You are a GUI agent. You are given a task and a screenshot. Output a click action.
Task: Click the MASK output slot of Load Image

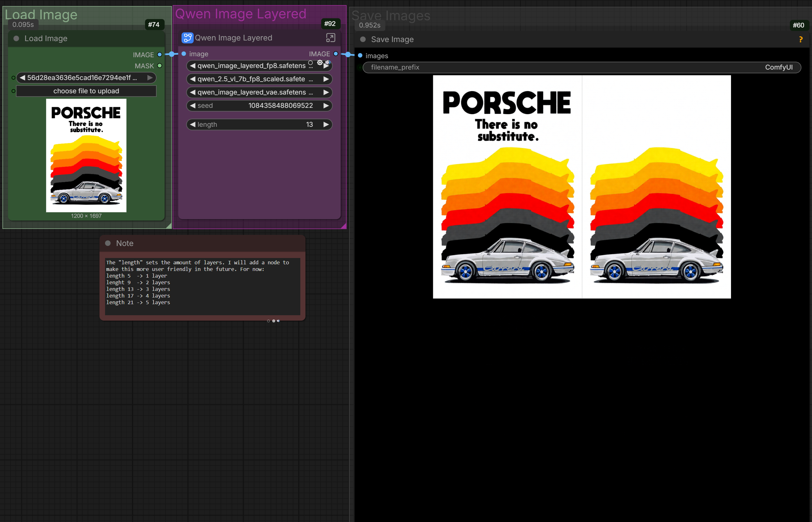[159, 66]
